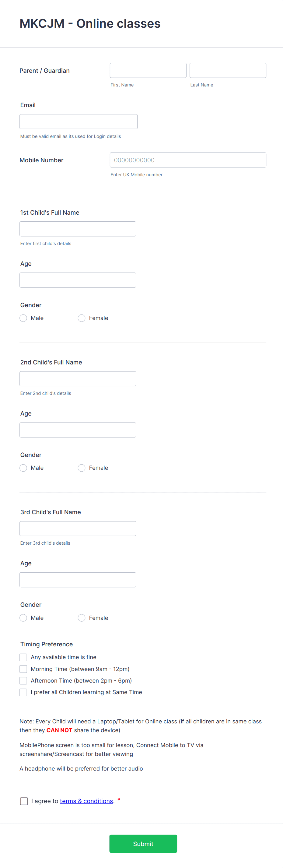Click the Parent First Name field
This screenshot has height=868, width=283.
point(148,70)
